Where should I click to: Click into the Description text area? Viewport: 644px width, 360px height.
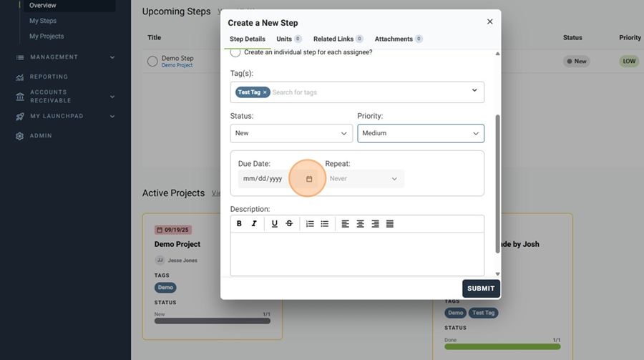click(357, 254)
